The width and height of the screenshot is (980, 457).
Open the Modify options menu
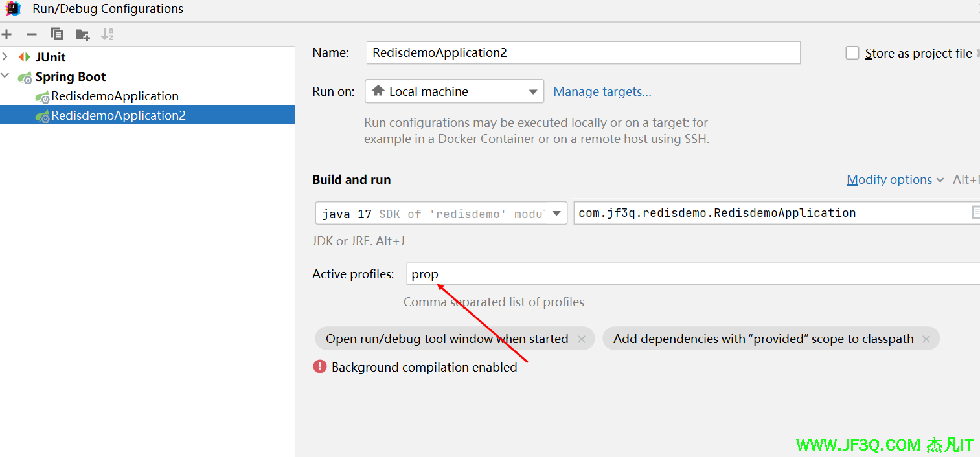895,180
